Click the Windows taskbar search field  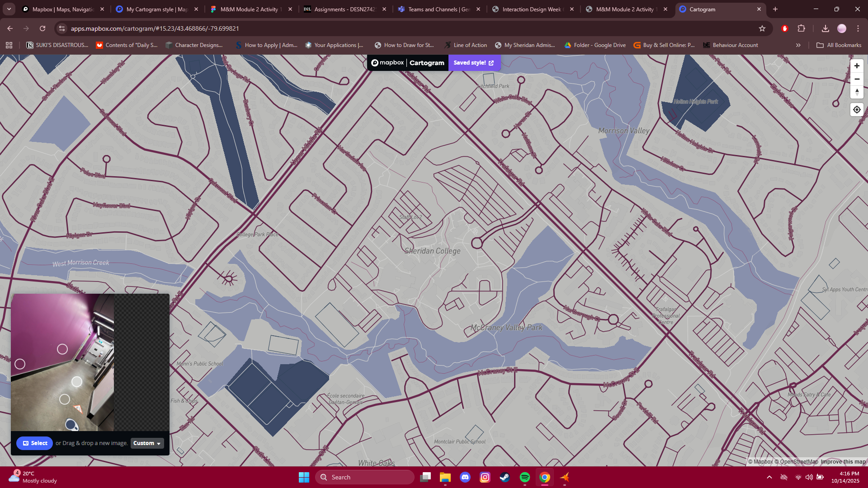364,477
